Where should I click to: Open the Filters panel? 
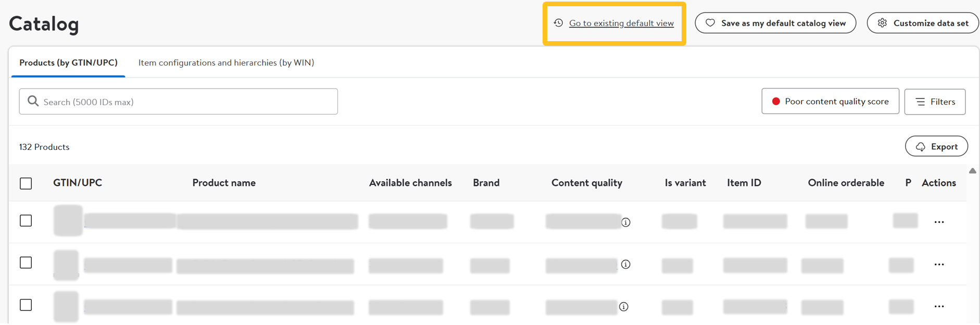pyautogui.click(x=935, y=102)
